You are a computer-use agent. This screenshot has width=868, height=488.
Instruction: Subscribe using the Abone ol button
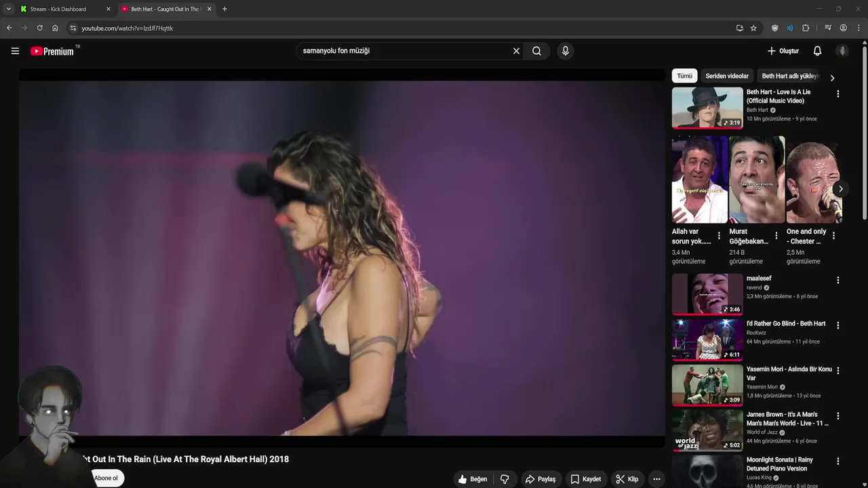[x=106, y=478]
